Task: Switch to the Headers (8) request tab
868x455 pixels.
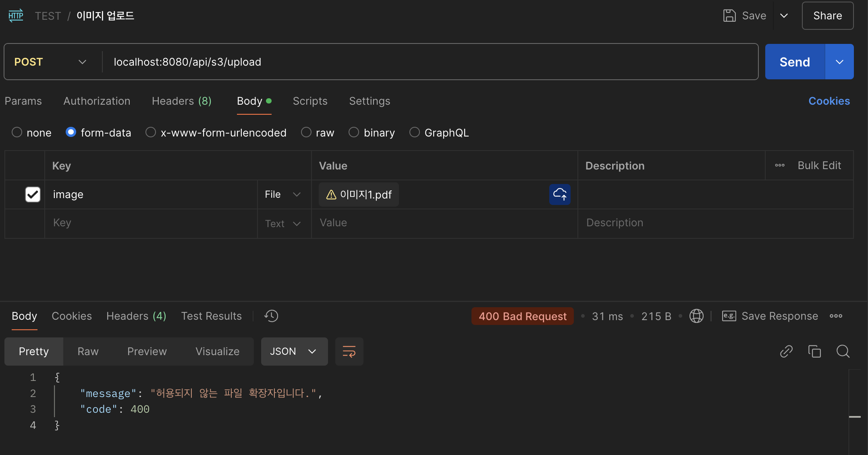Action: [x=181, y=101]
